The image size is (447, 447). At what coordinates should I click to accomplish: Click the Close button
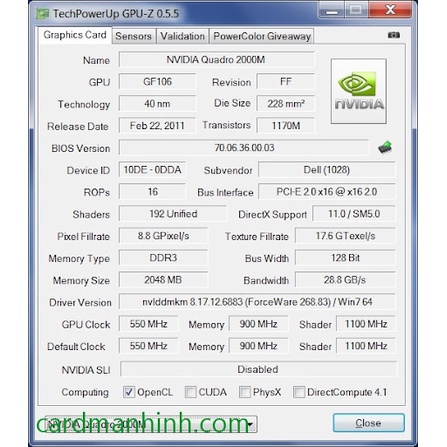pyautogui.click(x=369, y=423)
